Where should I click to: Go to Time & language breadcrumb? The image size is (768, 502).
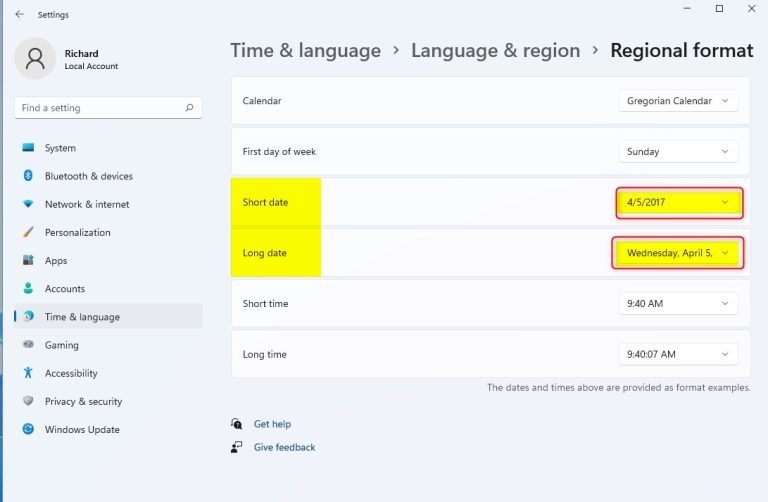click(x=305, y=50)
